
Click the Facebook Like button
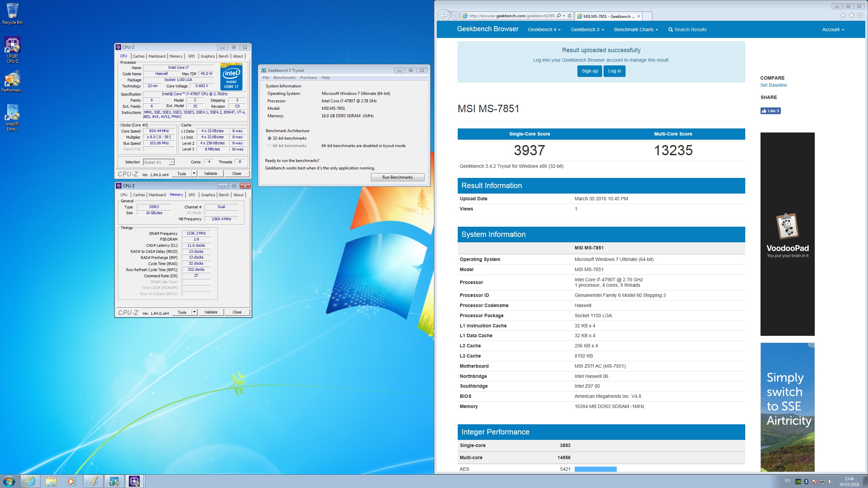[x=770, y=111]
